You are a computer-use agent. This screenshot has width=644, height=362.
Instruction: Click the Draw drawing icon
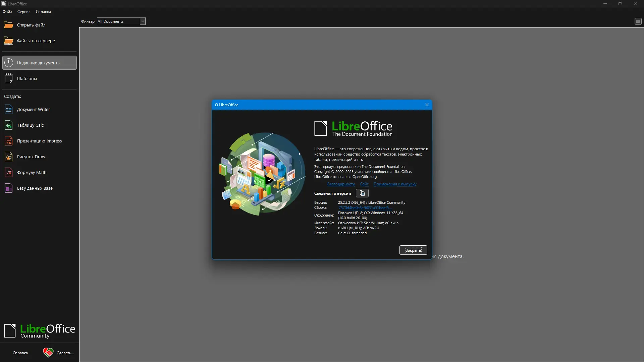click(x=9, y=157)
